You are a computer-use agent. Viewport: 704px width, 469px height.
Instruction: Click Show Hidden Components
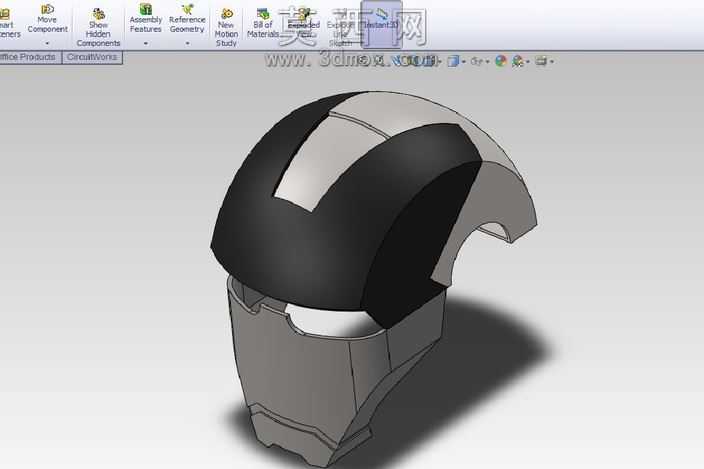coord(98,28)
